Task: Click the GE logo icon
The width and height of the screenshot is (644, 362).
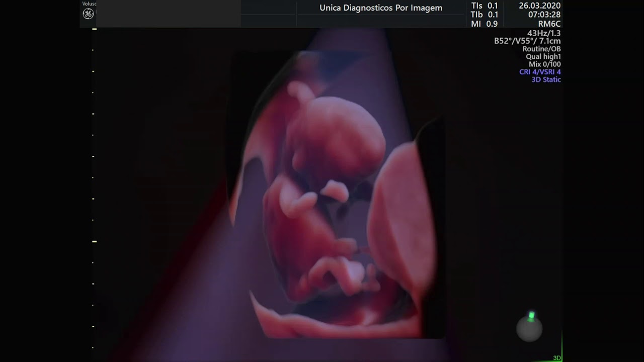Action: click(x=88, y=14)
